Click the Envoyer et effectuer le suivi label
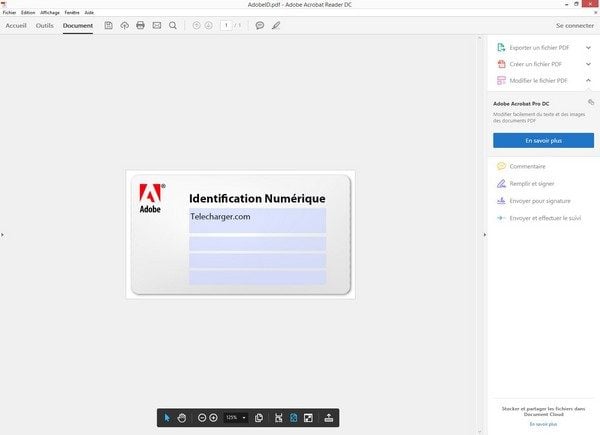This screenshot has width=600, height=435. click(x=545, y=218)
